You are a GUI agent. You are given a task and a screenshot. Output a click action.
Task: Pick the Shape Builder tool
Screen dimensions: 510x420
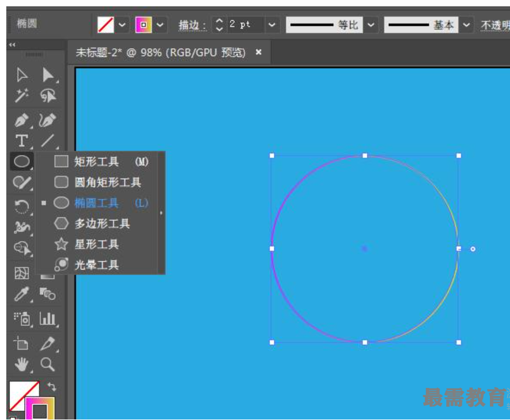point(22,248)
